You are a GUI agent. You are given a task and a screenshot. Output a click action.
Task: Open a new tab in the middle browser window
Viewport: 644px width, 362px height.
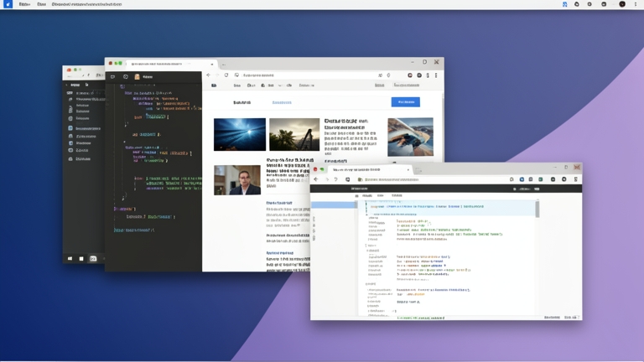click(223, 65)
